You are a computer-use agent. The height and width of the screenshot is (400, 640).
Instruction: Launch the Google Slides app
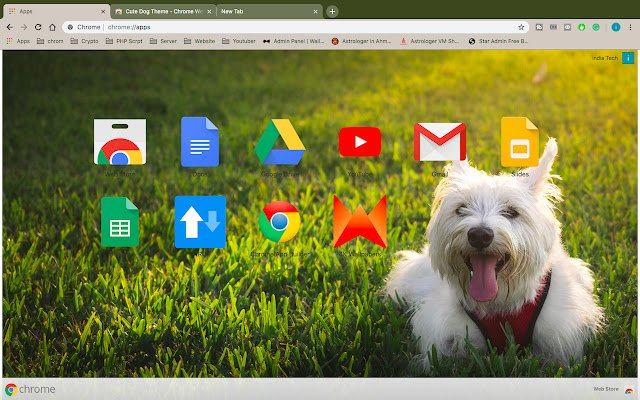pos(519,142)
